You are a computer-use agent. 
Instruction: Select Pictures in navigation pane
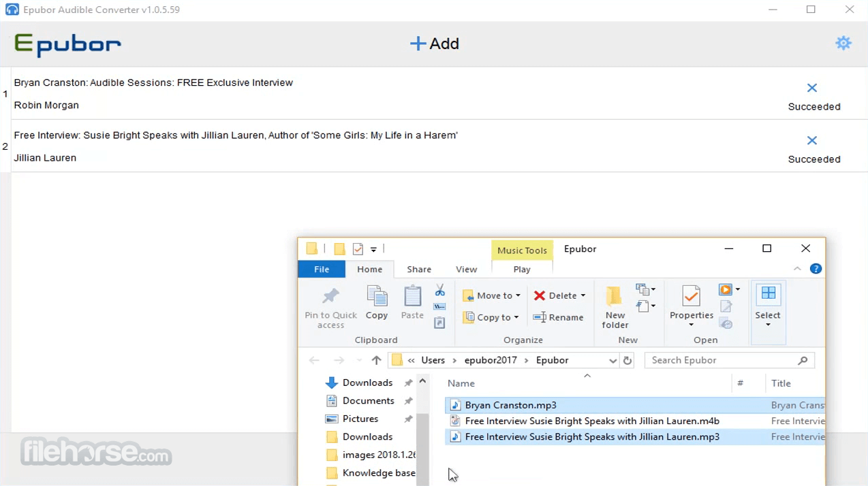coord(360,419)
